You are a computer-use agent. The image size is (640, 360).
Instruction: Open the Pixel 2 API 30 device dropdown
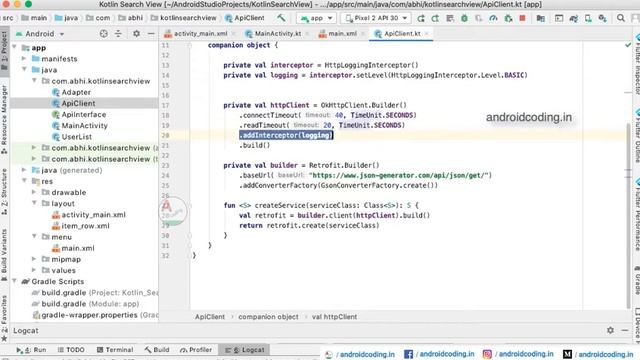(x=376, y=18)
